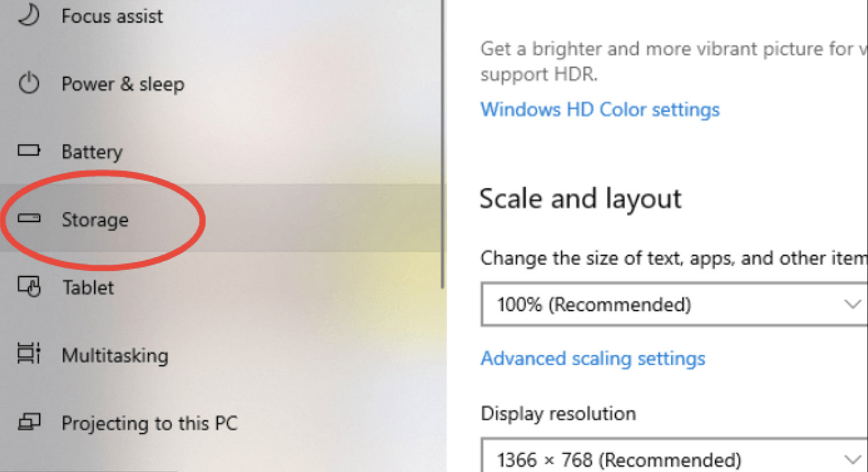Expand the 1366 × 768 resolution dropdown
The height and width of the screenshot is (472, 868).
coord(674,455)
